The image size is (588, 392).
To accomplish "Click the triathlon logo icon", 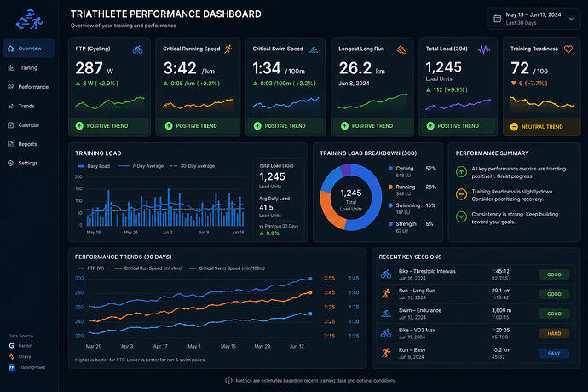I will pos(29,20).
